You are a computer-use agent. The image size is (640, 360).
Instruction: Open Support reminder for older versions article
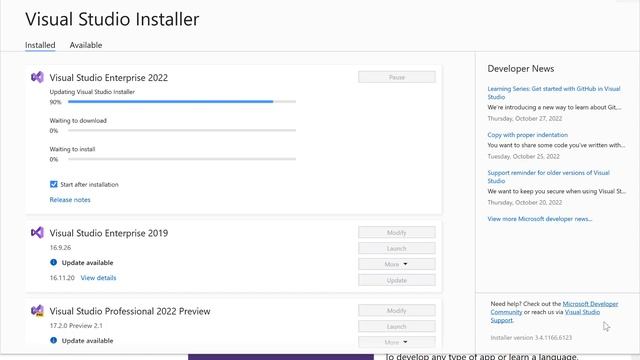[x=549, y=177]
